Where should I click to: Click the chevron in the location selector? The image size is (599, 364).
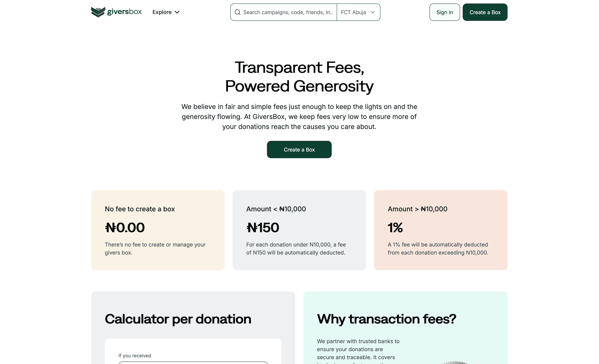click(373, 12)
